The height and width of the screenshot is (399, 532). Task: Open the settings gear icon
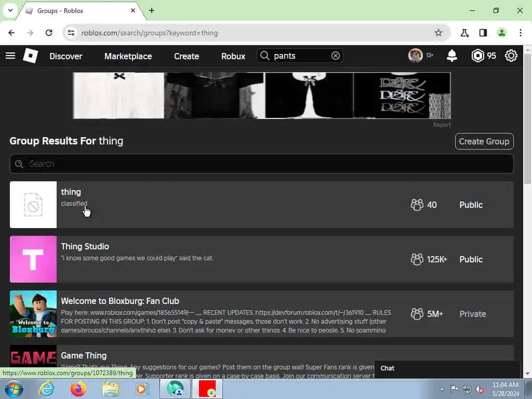pos(511,55)
